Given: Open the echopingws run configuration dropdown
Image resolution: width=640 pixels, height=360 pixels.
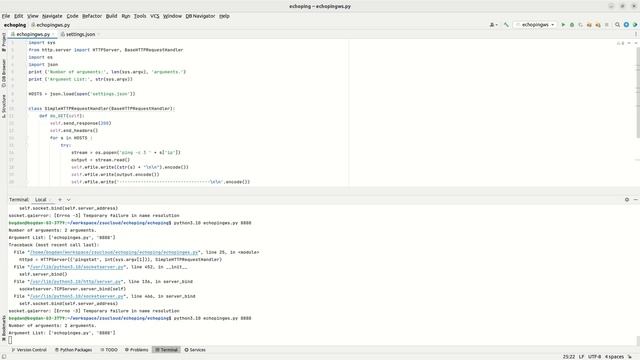Looking at the screenshot, I should tap(535, 25).
